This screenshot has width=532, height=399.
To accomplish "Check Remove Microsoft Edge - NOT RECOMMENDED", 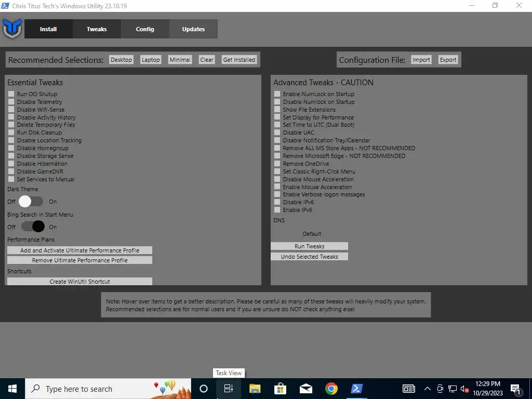I will (x=277, y=156).
